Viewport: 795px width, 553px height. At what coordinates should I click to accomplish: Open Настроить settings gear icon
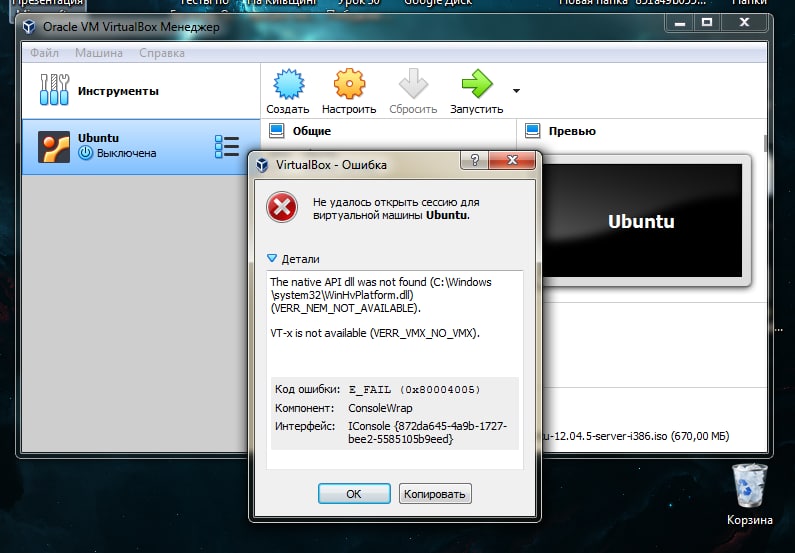click(x=349, y=84)
